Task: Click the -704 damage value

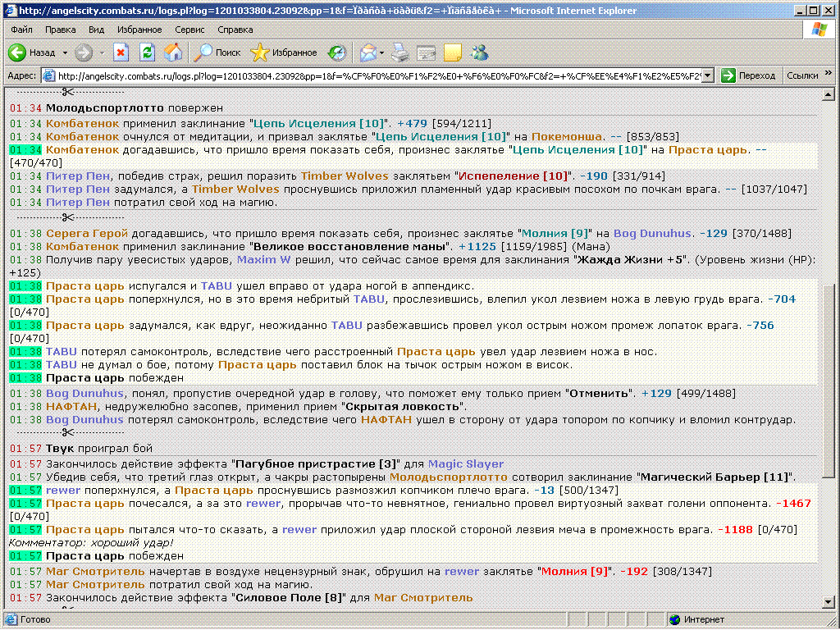Action: (x=782, y=299)
